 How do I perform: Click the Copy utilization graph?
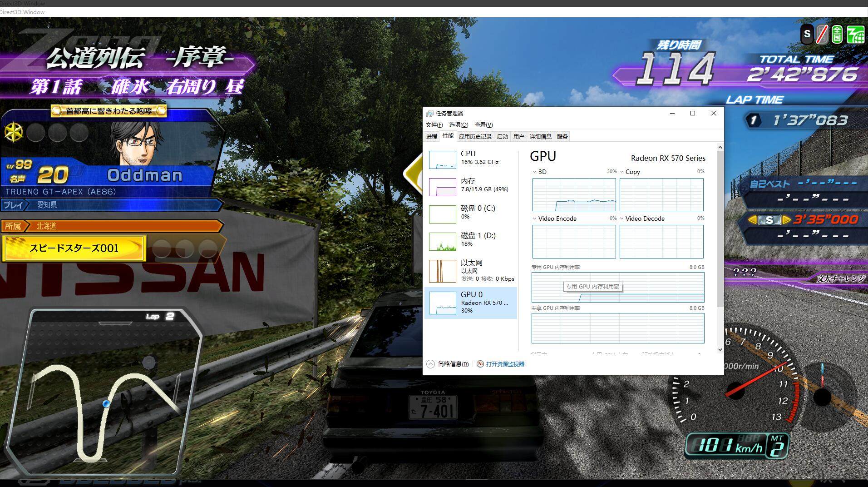[x=661, y=194]
